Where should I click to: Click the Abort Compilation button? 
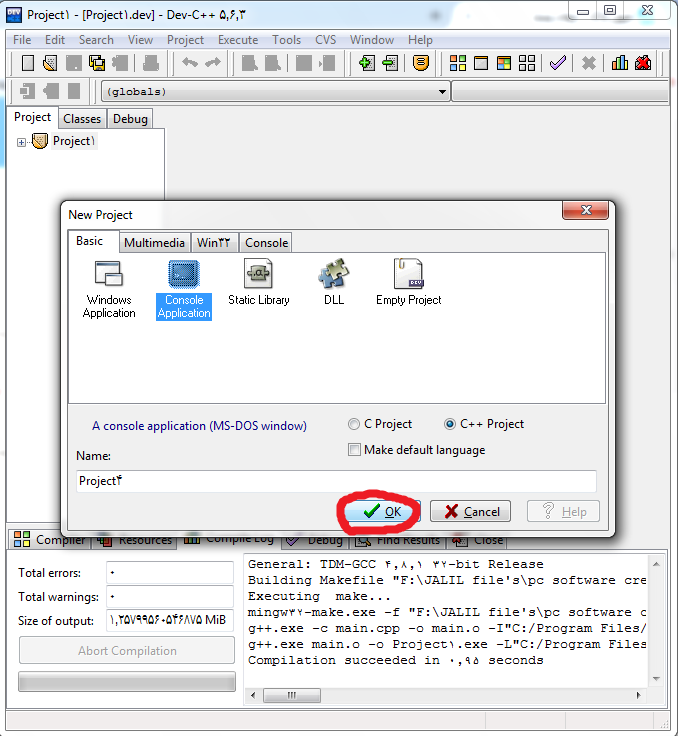click(127, 651)
